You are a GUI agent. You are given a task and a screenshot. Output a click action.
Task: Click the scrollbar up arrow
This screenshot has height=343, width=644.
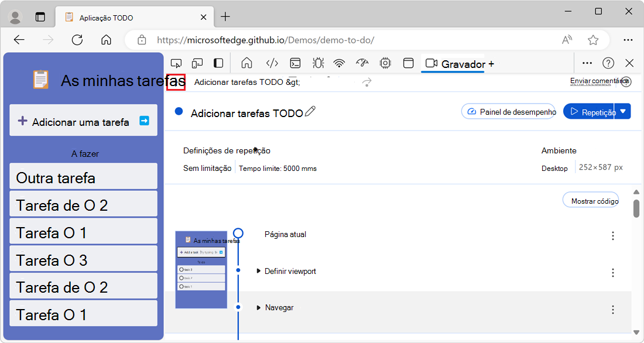click(x=636, y=192)
